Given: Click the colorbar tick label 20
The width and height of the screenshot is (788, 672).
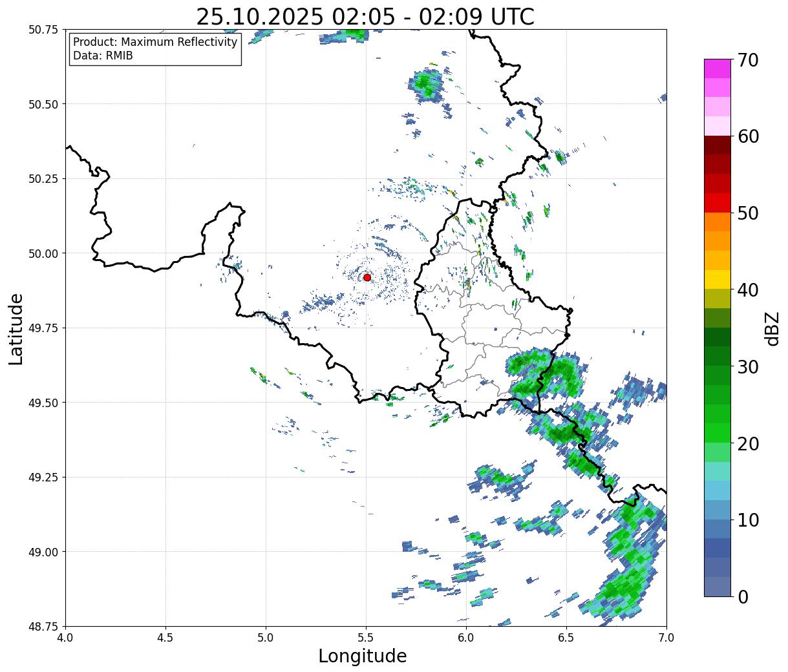Looking at the screenshot, I should (x=748, y=443).
